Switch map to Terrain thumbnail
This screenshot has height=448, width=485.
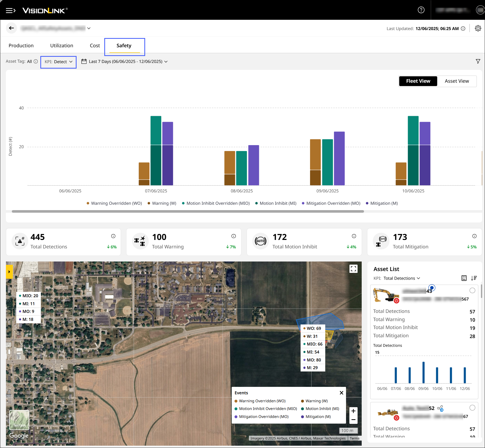pyautogui.click(x=19, y=420)
